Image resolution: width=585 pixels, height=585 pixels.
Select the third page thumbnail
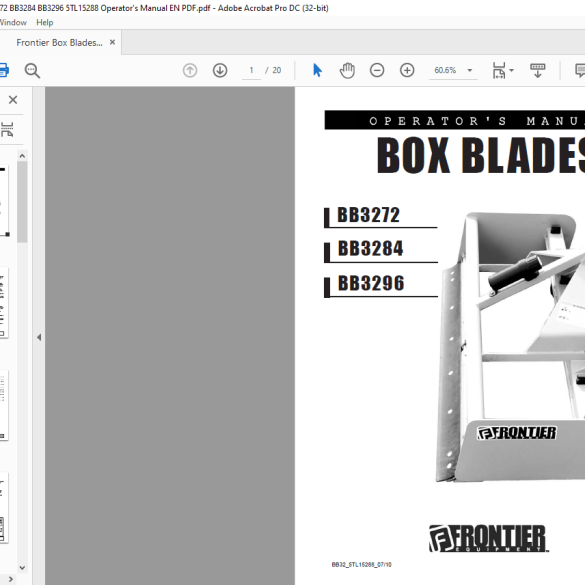click(x=4, y=405)
